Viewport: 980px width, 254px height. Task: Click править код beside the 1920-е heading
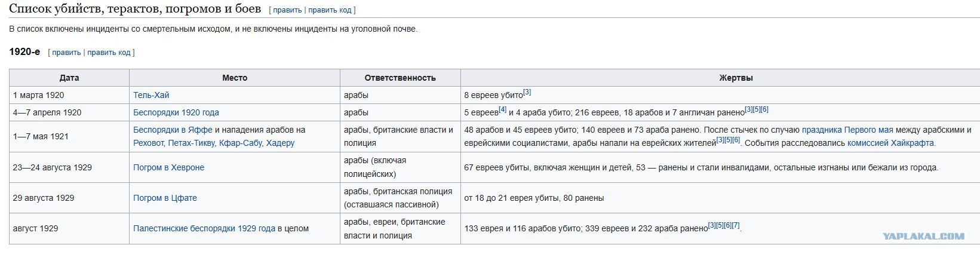(x=109, y=53)
